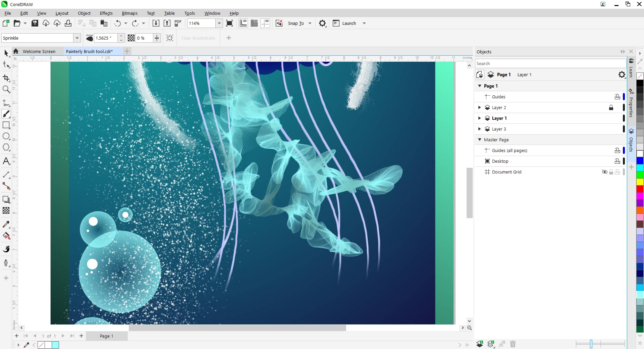Viewport: 644px width, 349px height.
Task: Pick the red swatch in color palette
Action: pyautogui.click(x=640, y=189)
